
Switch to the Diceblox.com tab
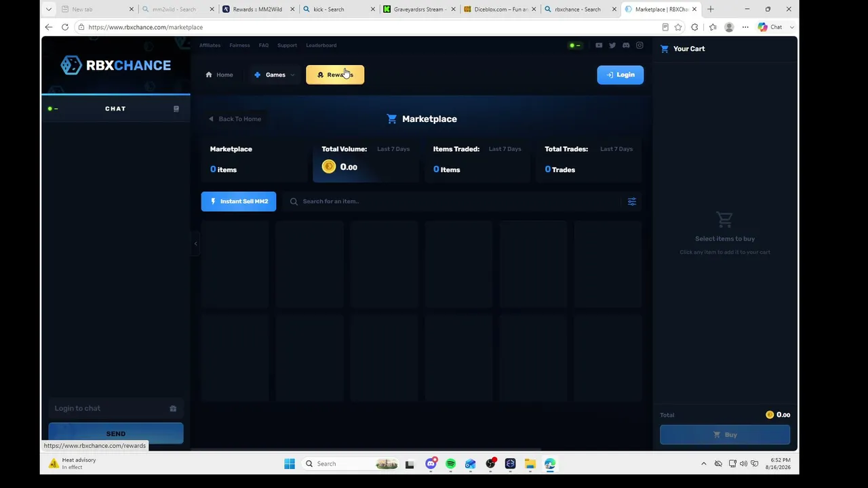(499, 9)
